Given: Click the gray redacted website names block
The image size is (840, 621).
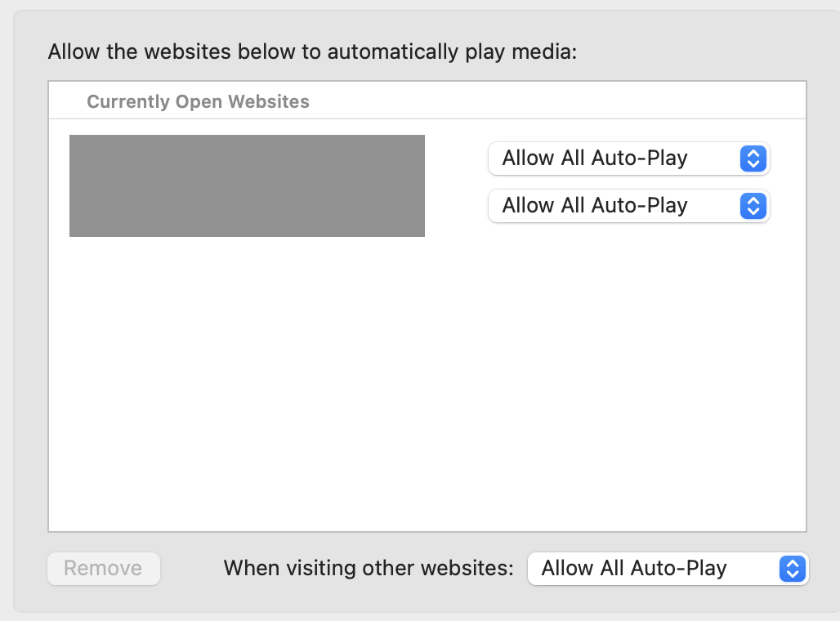Looking at the screenshot, I should click(247, 185).
